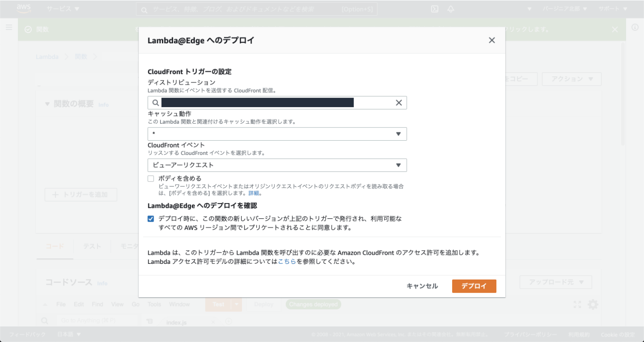The height and width of the screenshot is (342, 644).
Task: Open the Test button dropdown arrow
Action: (236, 304)
